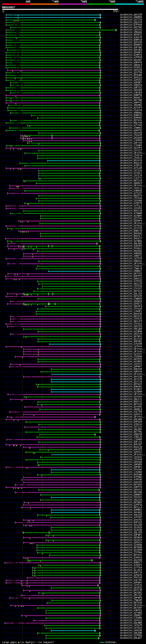Select hit label UniRef100_Q96232
The width and height of the screenshot is (146, 644).
[x=131, y=278]
